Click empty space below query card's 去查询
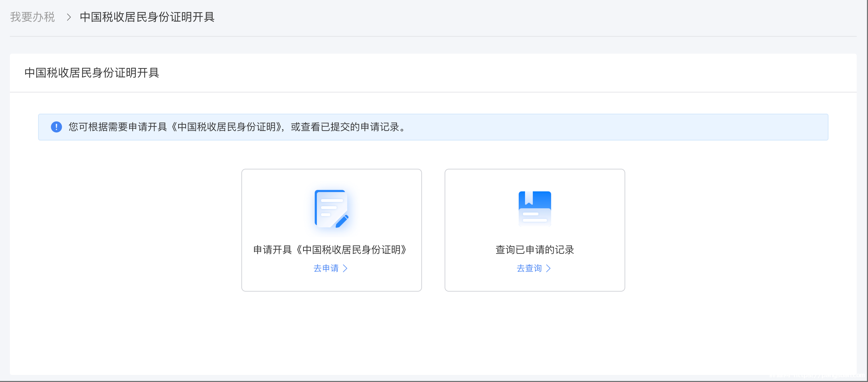Viewport: 868px width, 382px height. [535, 281]
